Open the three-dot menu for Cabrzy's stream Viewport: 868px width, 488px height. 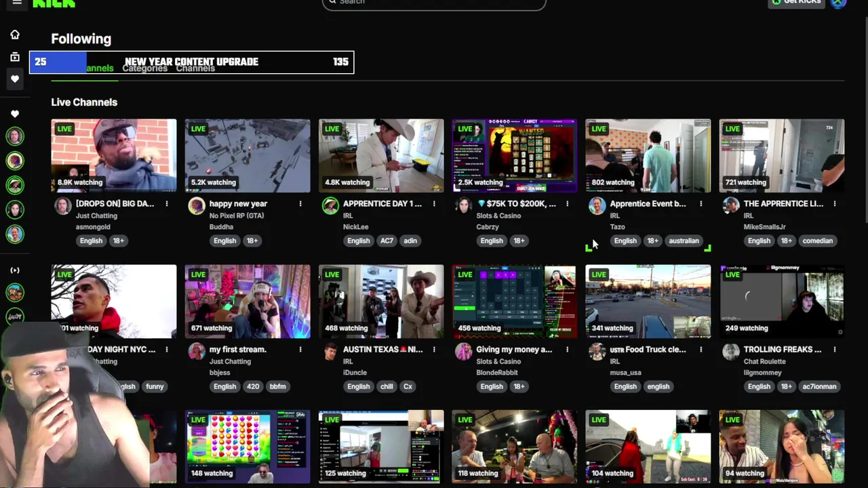(568, 204)
